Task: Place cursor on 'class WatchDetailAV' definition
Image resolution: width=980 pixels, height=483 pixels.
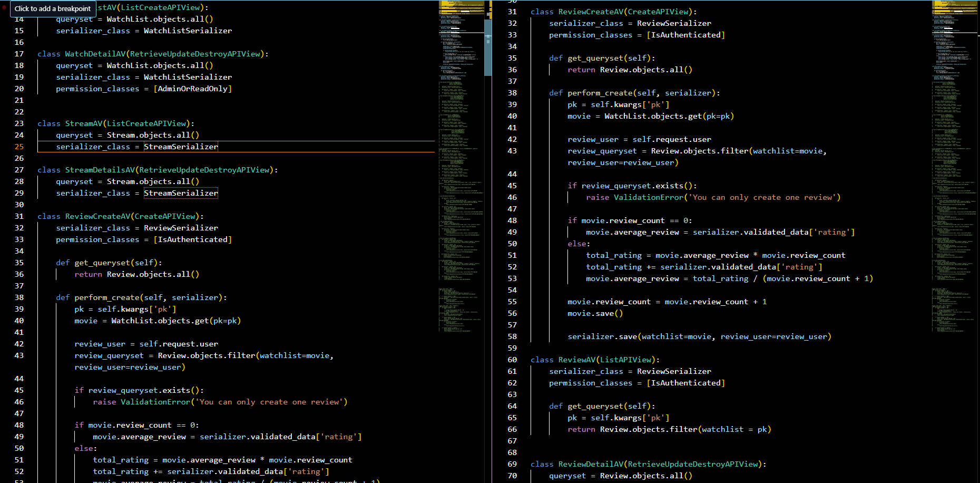Action: coord(153,54)
